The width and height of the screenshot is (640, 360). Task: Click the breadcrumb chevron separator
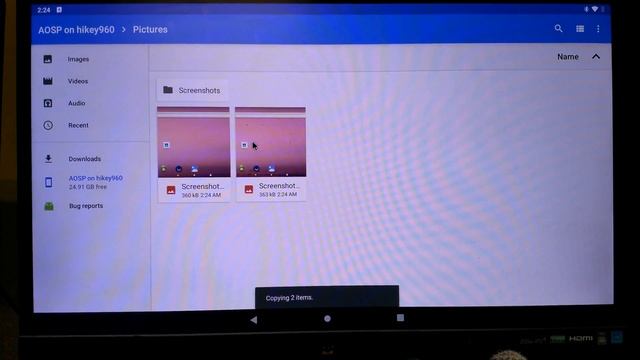click(x=124, y=29)
